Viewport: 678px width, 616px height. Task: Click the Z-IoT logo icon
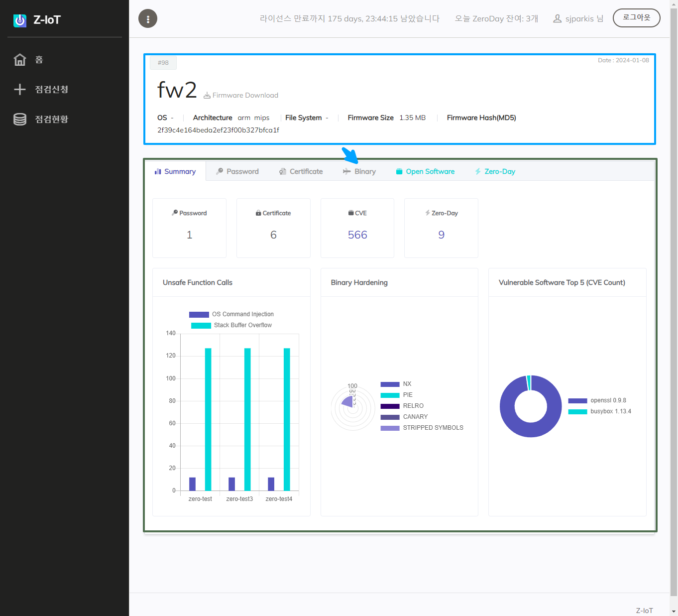20,20
